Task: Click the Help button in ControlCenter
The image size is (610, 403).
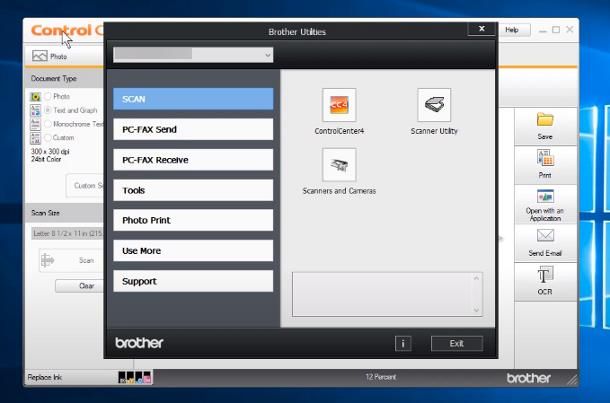Action: coord(514,30)
